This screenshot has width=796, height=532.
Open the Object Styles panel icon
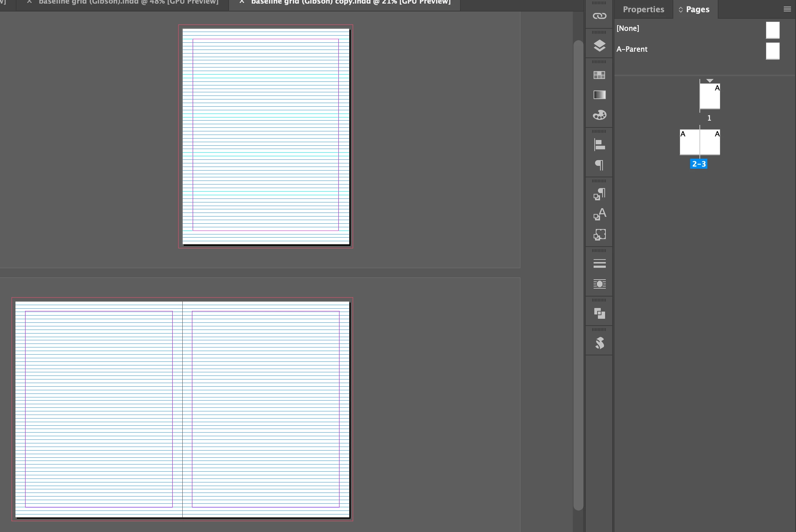coord(599,234)
